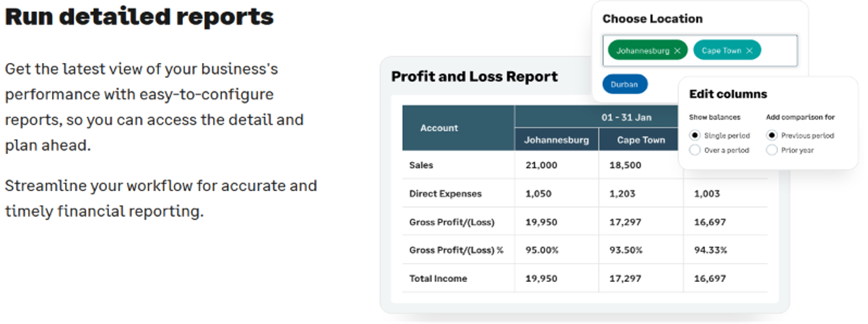Remove the Cape Town location tag
The height and width of the screenshot is (324, 868).
pos(749,51)
